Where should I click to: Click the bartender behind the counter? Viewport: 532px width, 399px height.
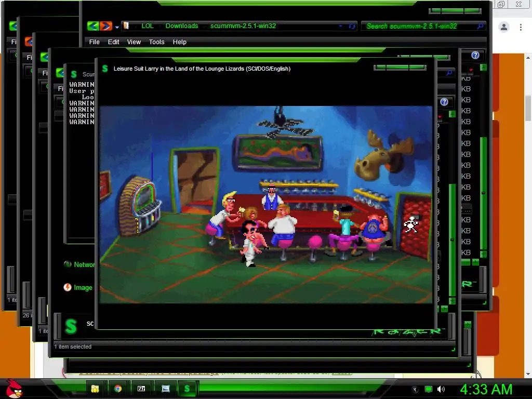click(x=271, y=197)
